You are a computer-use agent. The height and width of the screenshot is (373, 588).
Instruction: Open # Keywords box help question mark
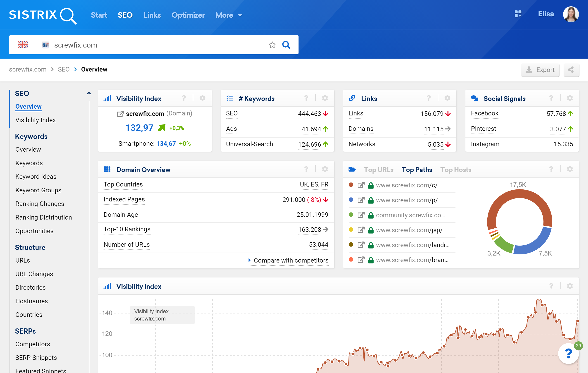coord(306,98)
